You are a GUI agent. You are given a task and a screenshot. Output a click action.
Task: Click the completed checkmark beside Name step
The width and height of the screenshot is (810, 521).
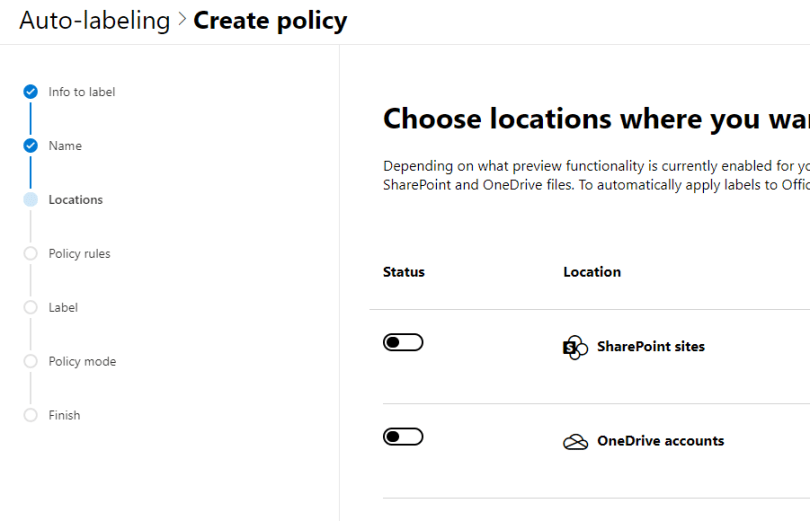tap(31, 146)
